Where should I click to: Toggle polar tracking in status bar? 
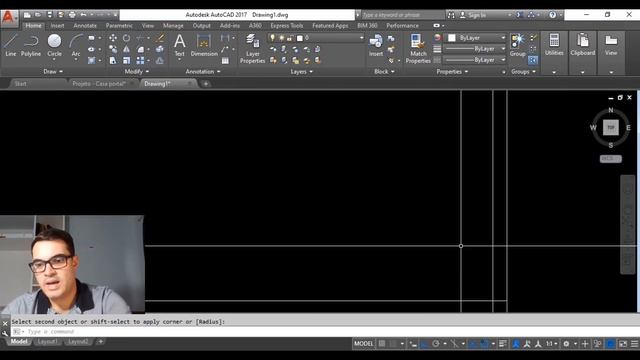(x=436, y=344)
